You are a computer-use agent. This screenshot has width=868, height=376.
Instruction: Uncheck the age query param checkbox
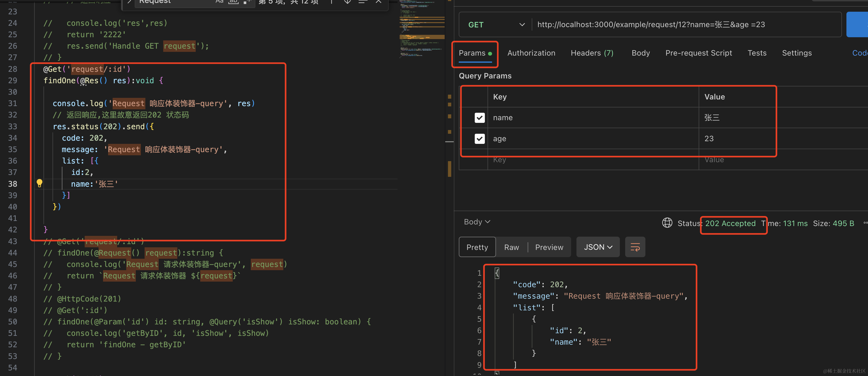pos(480,138)
